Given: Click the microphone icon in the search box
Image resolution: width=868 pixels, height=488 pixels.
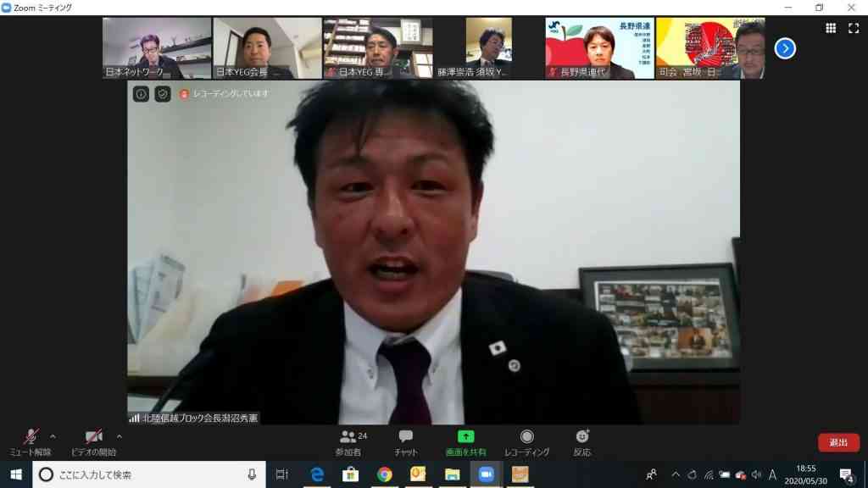Looking at the screenshot, I should click(x=252, y=474).
